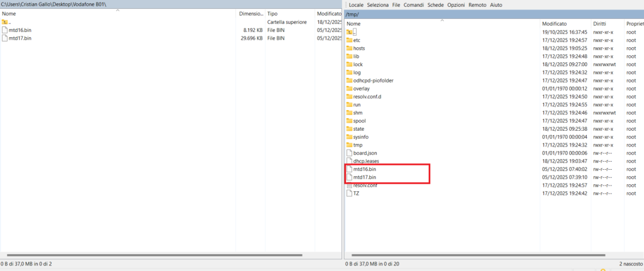
Task: Open the Remoto menu
Action: (x=477, y=5)
